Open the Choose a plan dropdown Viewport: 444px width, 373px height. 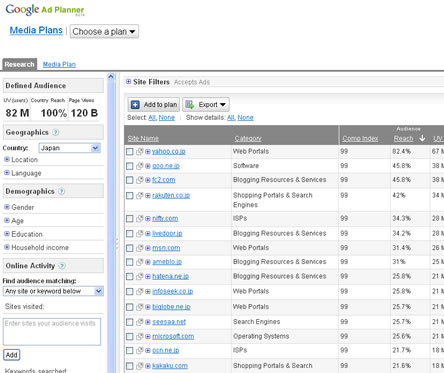104,32
